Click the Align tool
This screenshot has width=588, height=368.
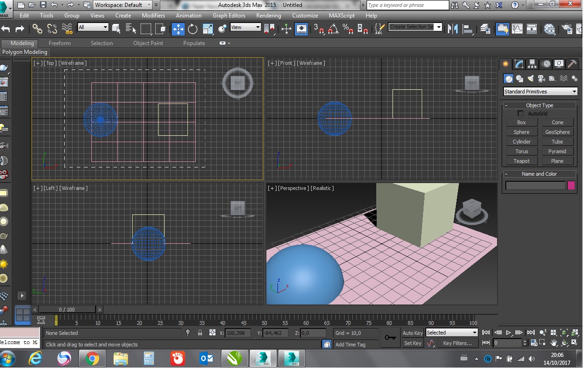click(x=468, y=29)
